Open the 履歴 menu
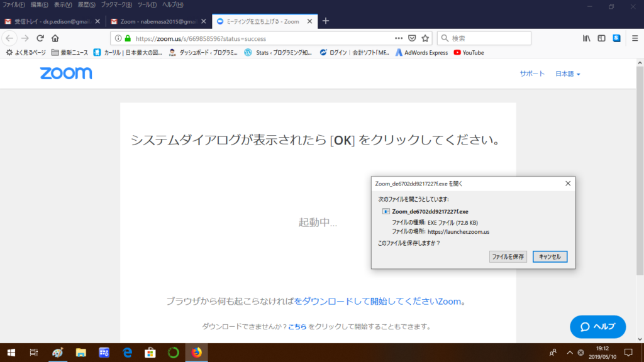This screenshot has width=644, height=362. click(87, 5)
